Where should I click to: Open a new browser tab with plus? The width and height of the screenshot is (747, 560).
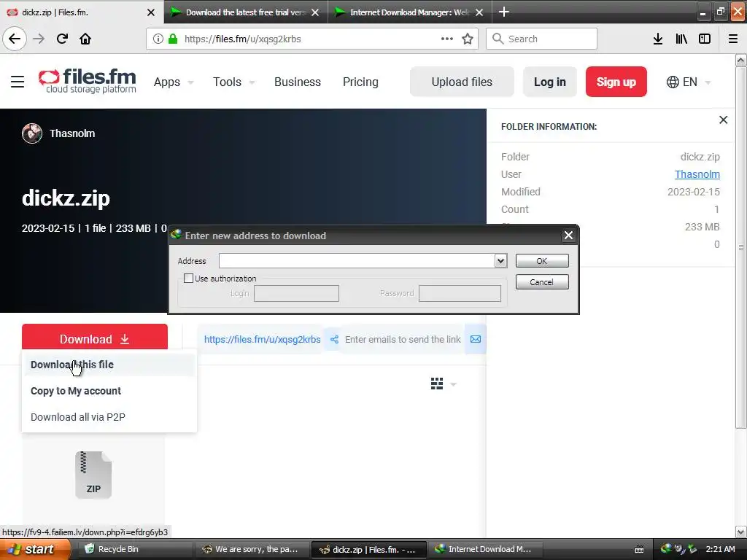[x=504, y=12]
